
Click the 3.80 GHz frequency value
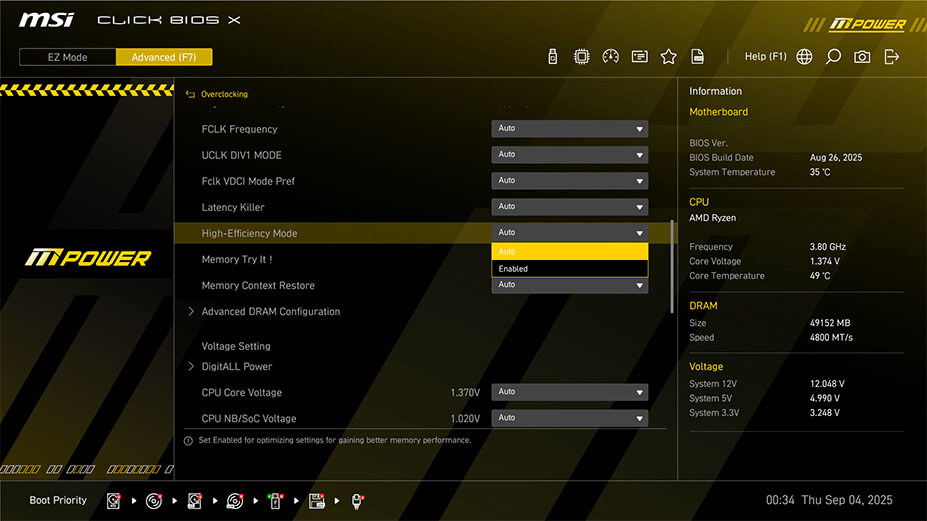point(827,247)
